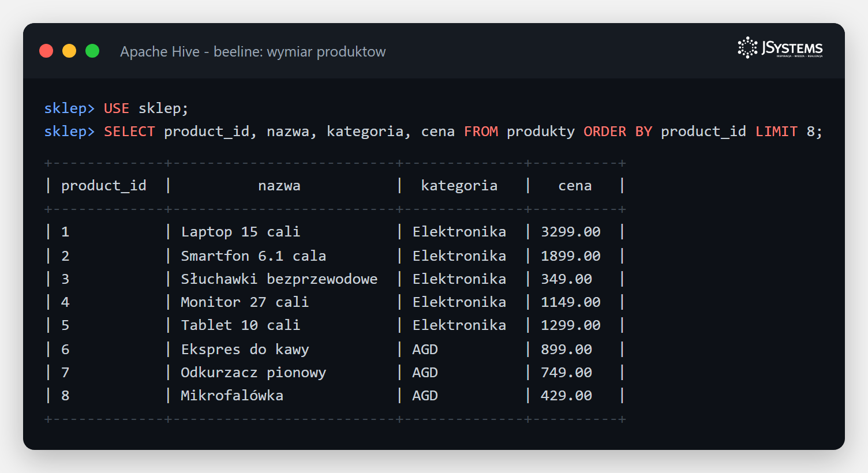Click 'Elektronika' in the Laptop row
Viewport: 868px width, 473px height.
(459, 232)
